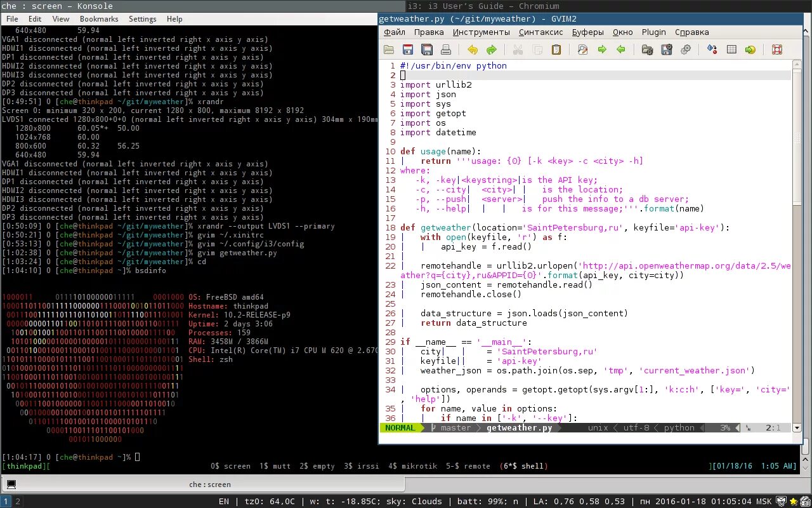
Task: Click 'gvim getweather.py' command line in terminal
Action: 237,253
